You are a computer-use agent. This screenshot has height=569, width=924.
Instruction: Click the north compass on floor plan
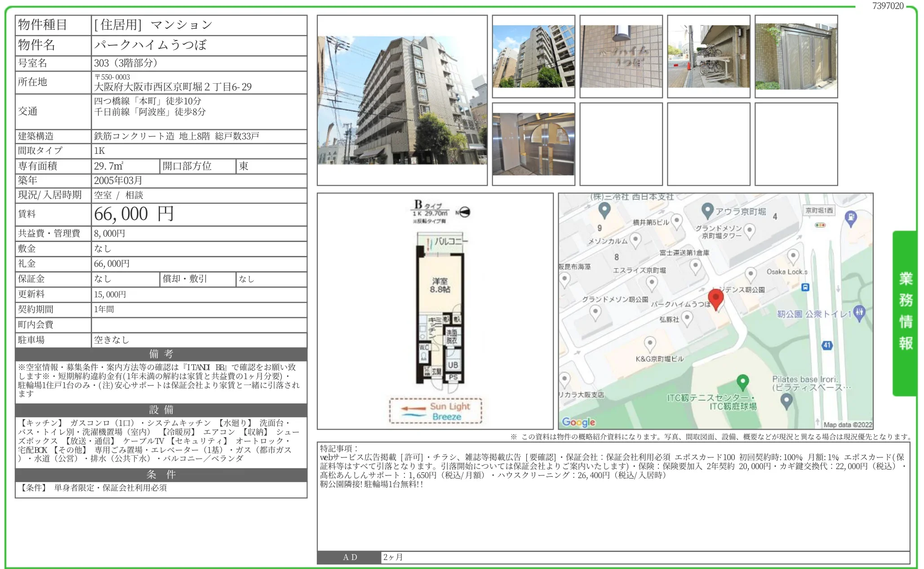coord(464,212)
